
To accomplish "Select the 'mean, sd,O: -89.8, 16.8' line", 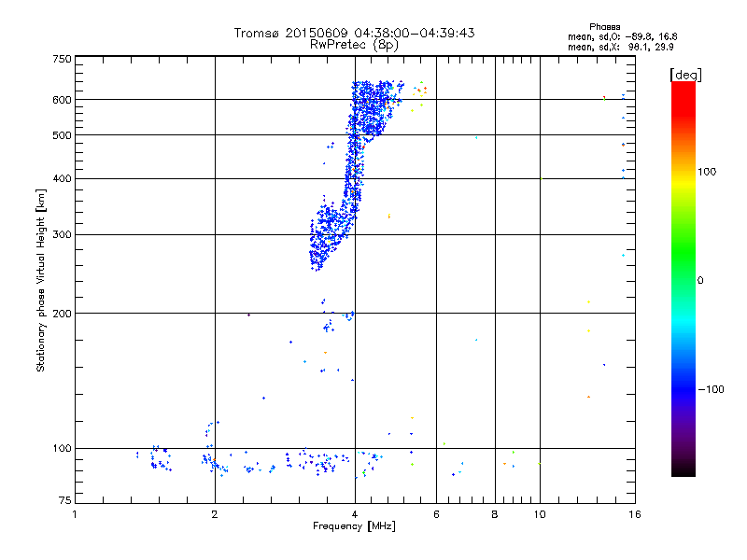I will 622,36.
